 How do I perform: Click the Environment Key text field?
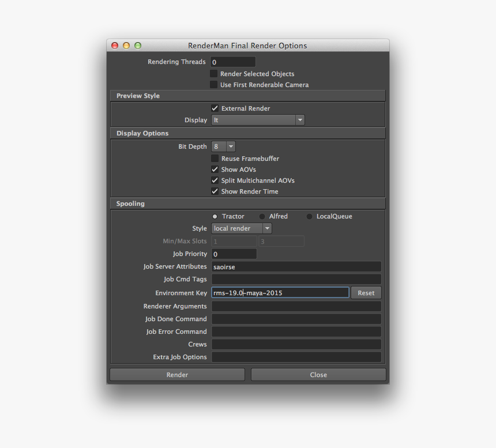tap(280, 292)
